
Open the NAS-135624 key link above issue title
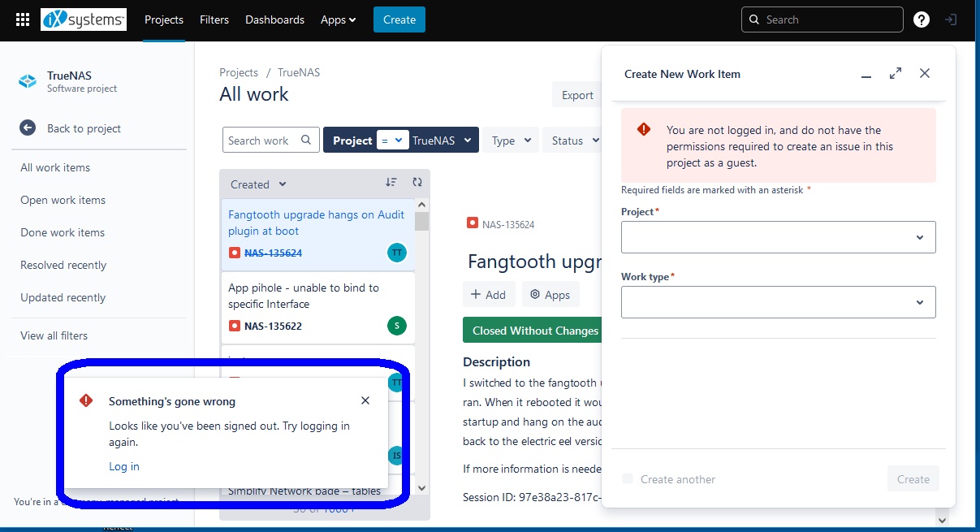pos(508,224)
